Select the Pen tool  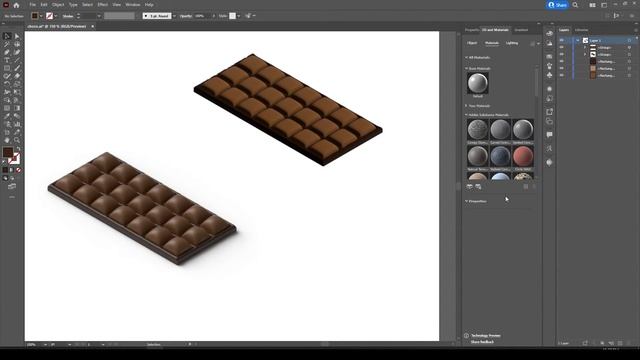7,52
